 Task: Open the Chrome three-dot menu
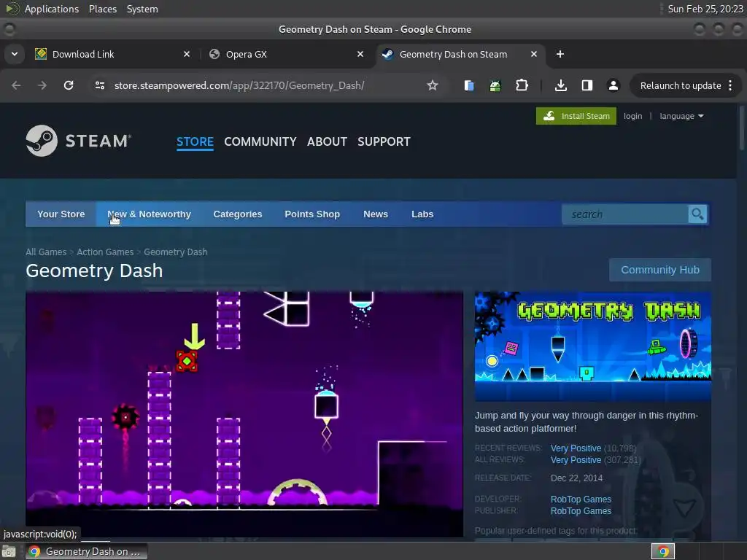[x=730, y=85]
